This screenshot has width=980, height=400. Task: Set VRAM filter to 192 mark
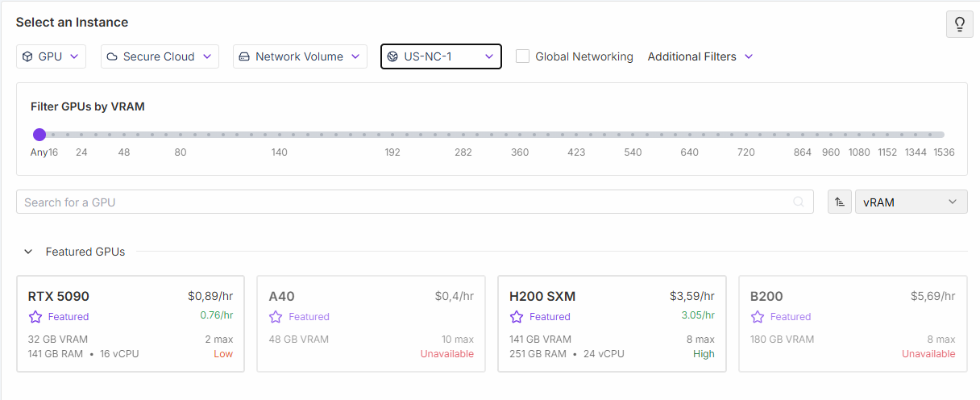[x=392, y=135]
